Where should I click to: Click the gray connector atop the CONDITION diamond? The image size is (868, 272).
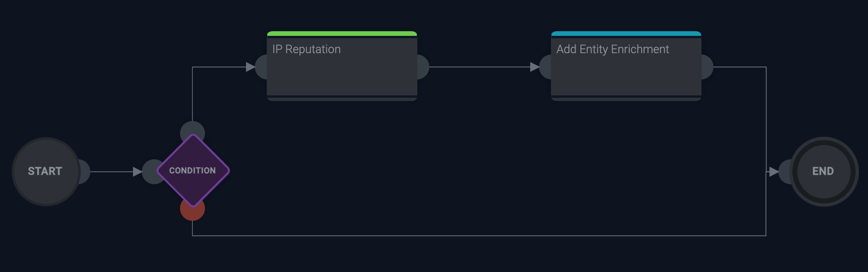pos(192,129)
